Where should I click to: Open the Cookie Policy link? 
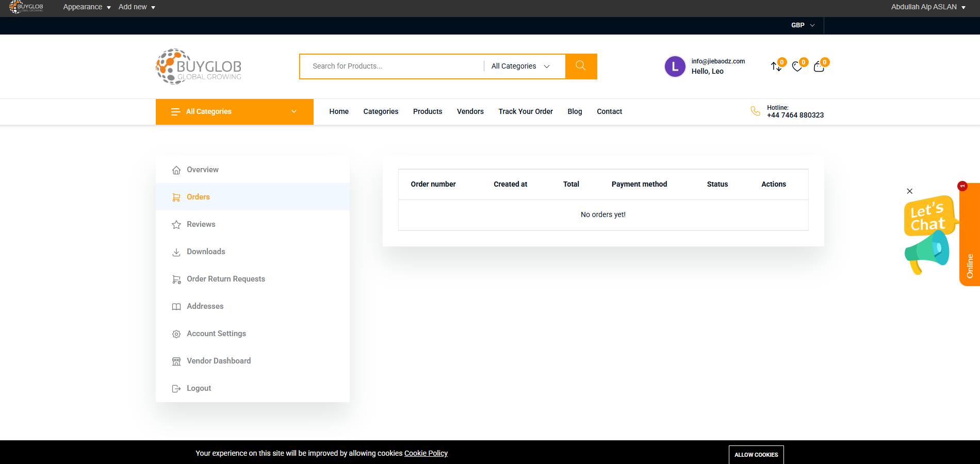click(426, 454)
